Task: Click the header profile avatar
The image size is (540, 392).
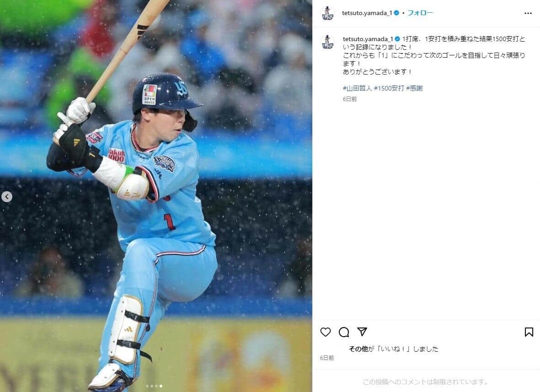Action: (327, 13)
